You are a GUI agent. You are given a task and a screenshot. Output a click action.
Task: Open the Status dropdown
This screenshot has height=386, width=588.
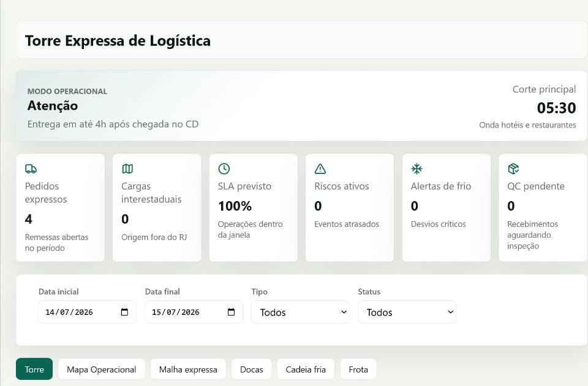pyautogui.click(x=407, y=312)
